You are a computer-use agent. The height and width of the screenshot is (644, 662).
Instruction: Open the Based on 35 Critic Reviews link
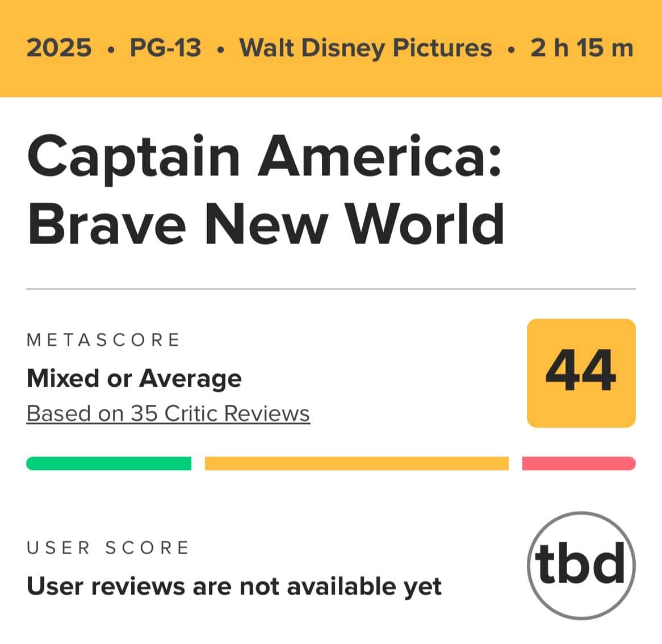(x=168, y=413)
